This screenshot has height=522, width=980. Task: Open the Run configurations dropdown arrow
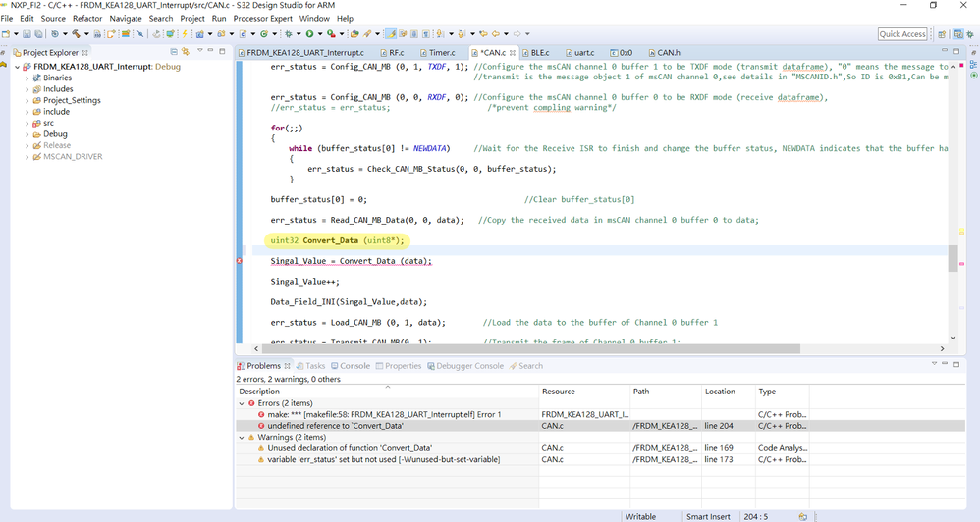[320, 33]
